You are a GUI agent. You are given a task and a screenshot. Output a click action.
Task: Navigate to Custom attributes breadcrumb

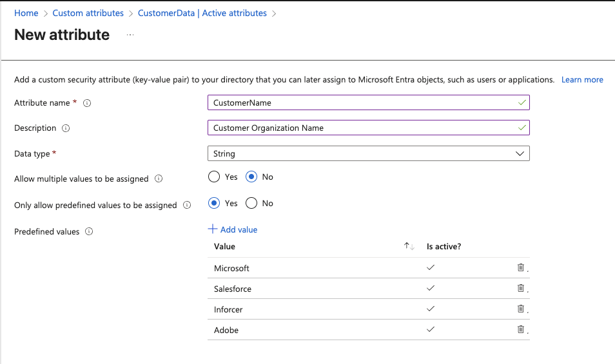(88, 13)
